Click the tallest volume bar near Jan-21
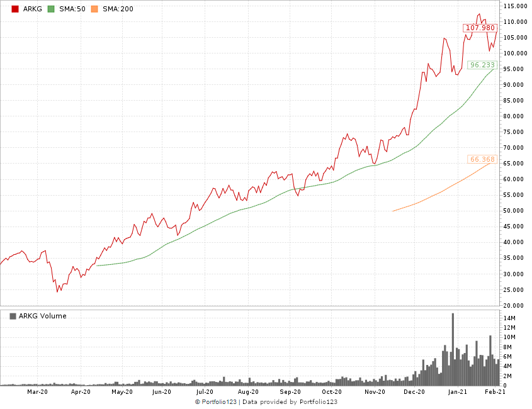The width and height of the screenshot is (532, 409). pyautogui.click(x=453, y=350)
